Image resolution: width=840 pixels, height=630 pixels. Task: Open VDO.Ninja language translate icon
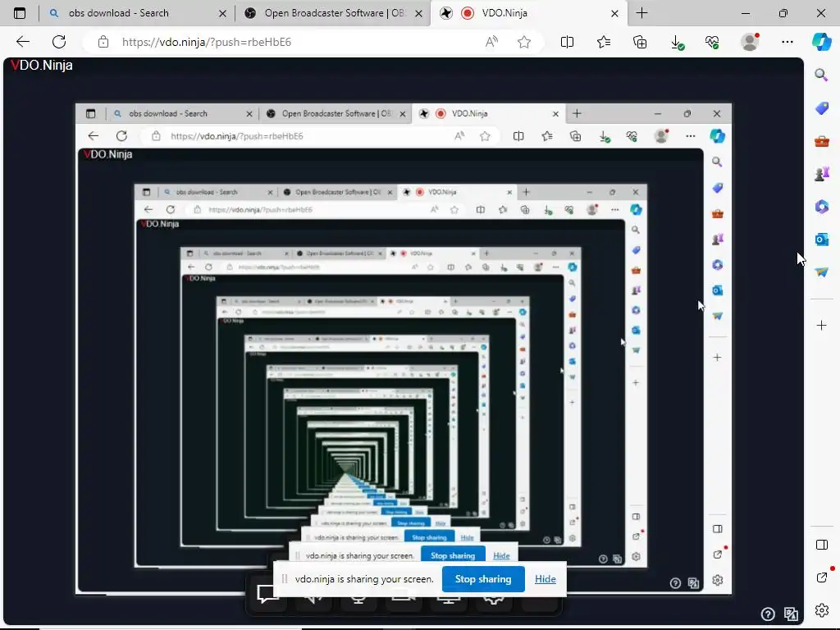pos(791,614)
